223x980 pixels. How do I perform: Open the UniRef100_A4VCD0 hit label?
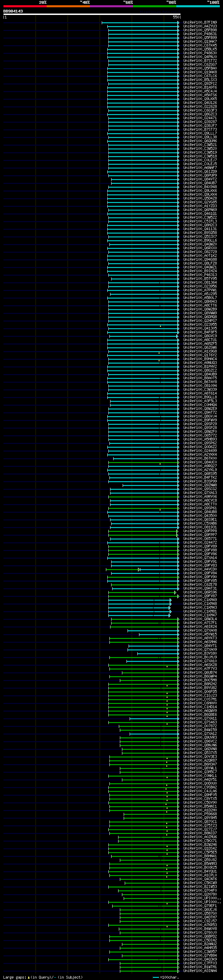coord(200,569)
